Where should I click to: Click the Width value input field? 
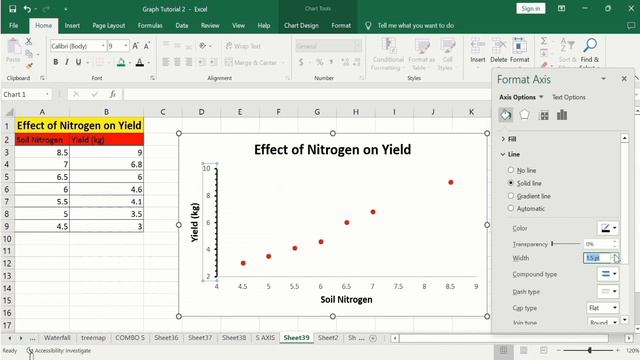597,258
